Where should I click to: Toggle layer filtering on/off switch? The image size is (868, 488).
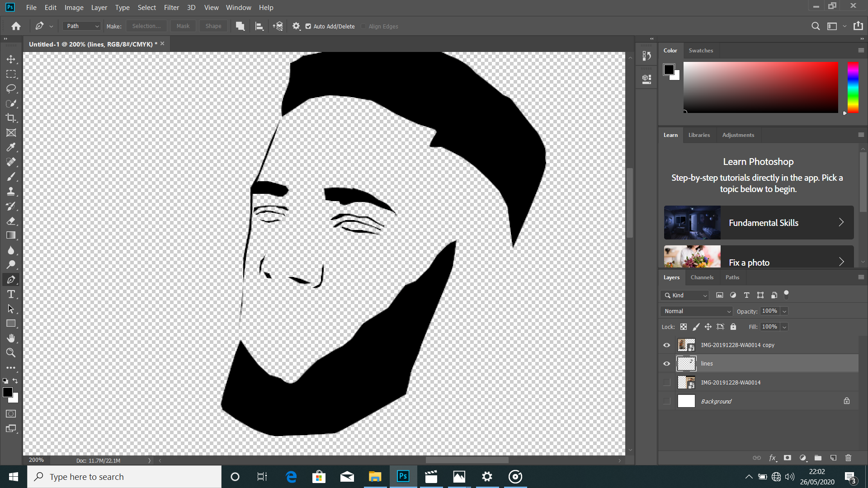(x=786, y=295)
